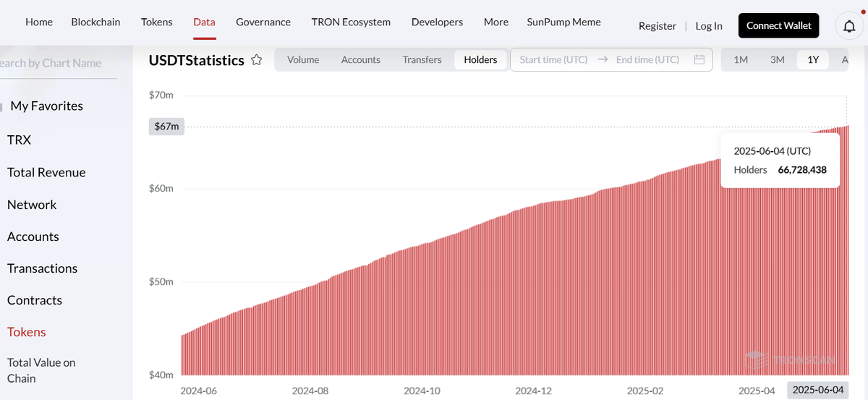Open the Blockchain menu
The width and height of the screenshot is (868, 400).
(x=95, y=22)
